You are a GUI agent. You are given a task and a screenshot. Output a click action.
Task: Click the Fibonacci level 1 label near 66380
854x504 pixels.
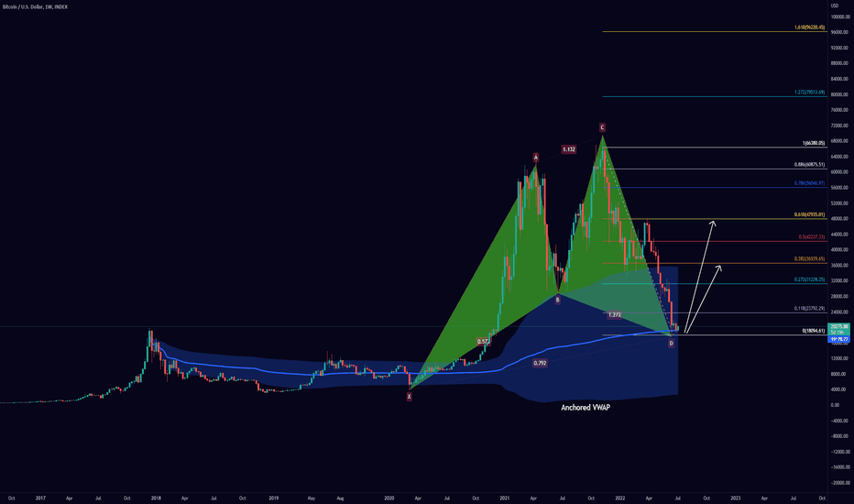point(813,143)
